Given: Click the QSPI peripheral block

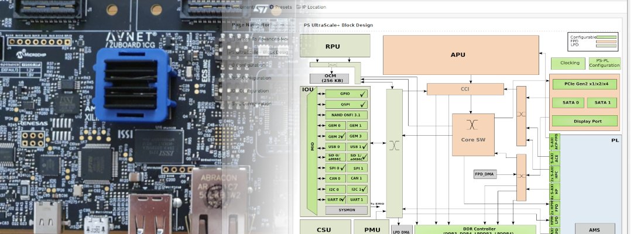Looking at the screenshot, I should pyautogui.click(x=346, y=105).
